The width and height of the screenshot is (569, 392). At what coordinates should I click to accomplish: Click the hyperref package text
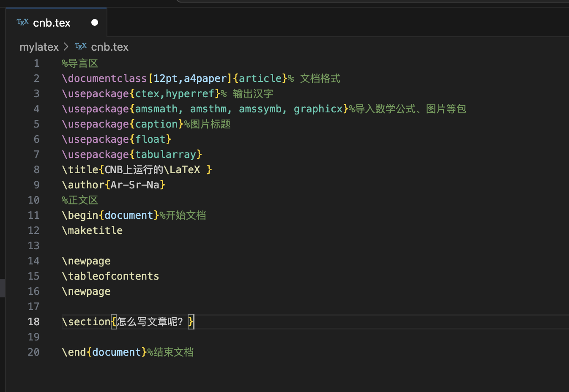click(x=190, y=94)
